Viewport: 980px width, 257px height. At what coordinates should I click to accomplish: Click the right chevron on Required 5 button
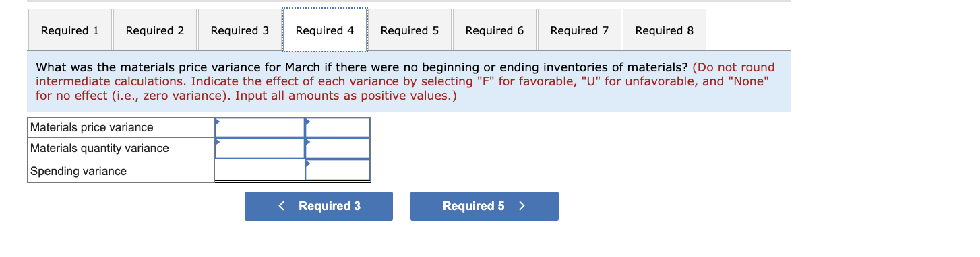[x=522, y=206]
